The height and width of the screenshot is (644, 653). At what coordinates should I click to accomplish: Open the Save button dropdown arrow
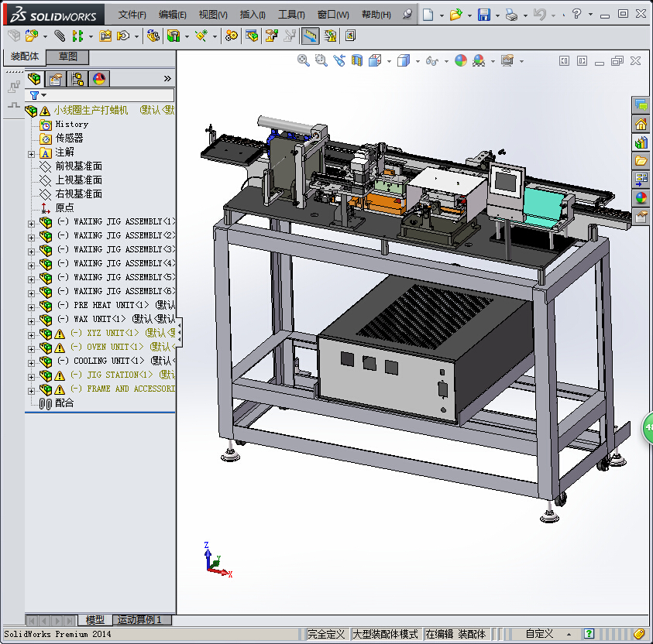click(497, 15)
